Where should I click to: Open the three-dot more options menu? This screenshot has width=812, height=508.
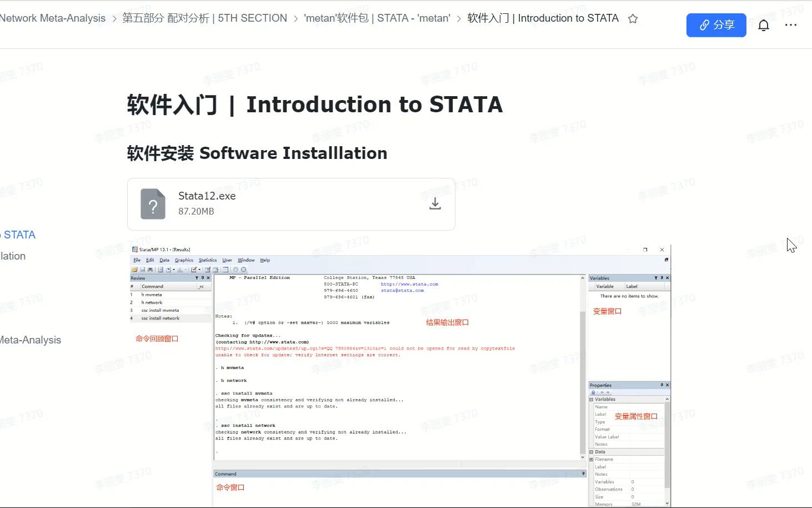pyautogui.click(x=791, y=25)
